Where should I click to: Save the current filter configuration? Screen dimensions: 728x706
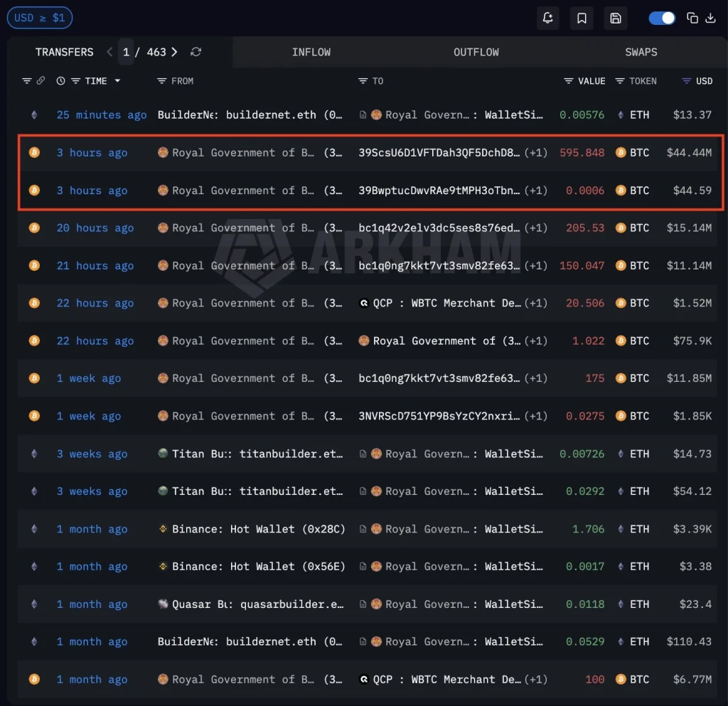tap(616, 18)
